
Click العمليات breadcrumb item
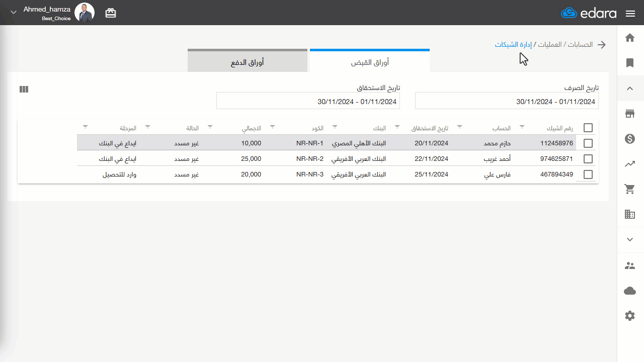[550, 45]
